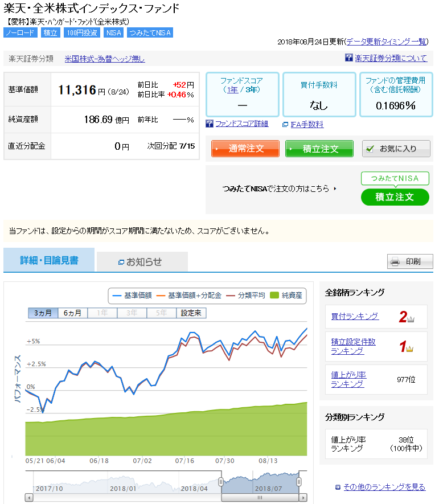This screenshot has height=504, width=435.
Task: Click the 積立 tag
Action: click(x=51, y=33)
